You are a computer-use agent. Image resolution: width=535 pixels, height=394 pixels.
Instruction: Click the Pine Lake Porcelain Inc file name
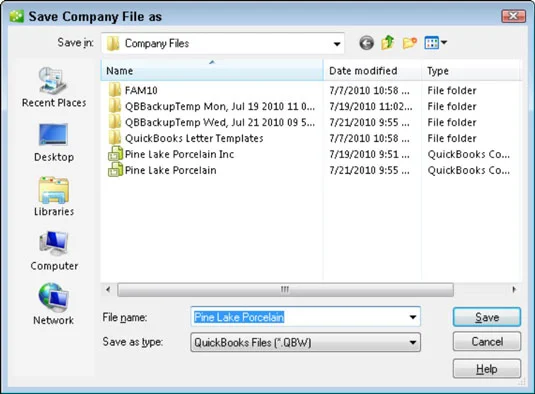click(x=179, y=154)
